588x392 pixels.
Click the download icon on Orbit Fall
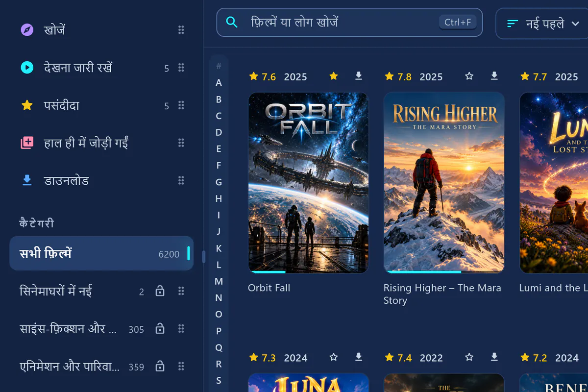(x=359, y=76)
